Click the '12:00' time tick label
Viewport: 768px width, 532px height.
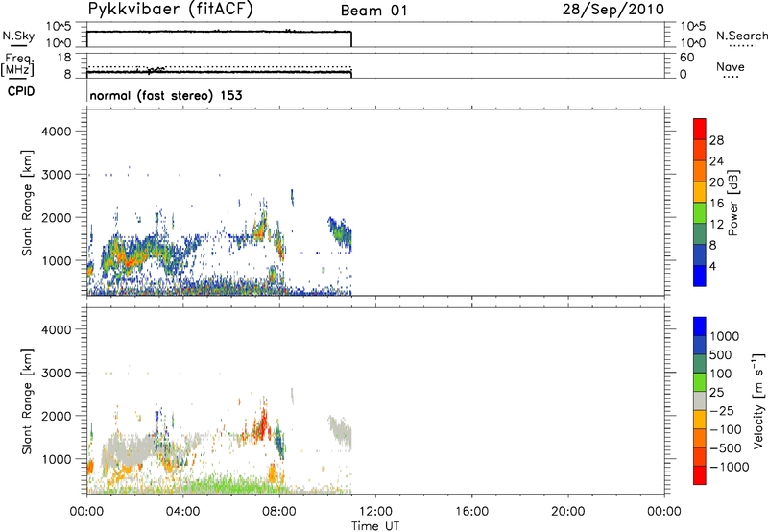point(375,512)
